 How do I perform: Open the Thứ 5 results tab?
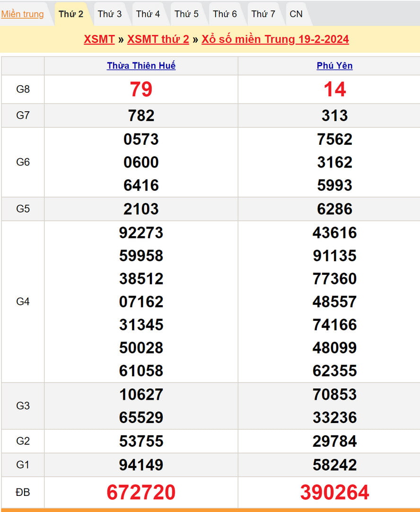click(186, 14)
